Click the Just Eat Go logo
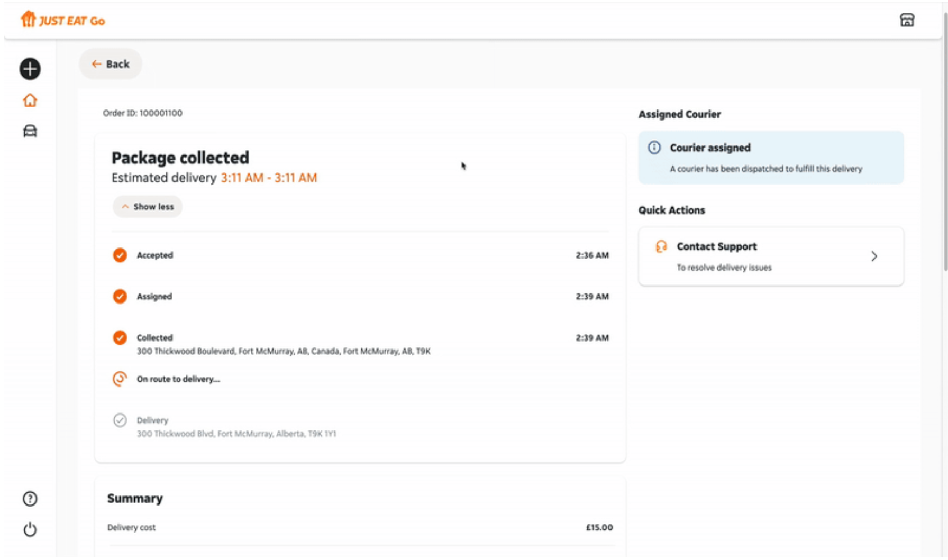 [x=63, y=21]
